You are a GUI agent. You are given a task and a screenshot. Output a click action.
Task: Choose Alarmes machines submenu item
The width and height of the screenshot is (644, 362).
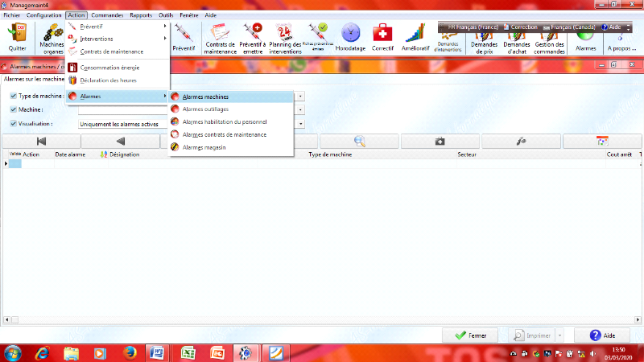pos(231,97)
